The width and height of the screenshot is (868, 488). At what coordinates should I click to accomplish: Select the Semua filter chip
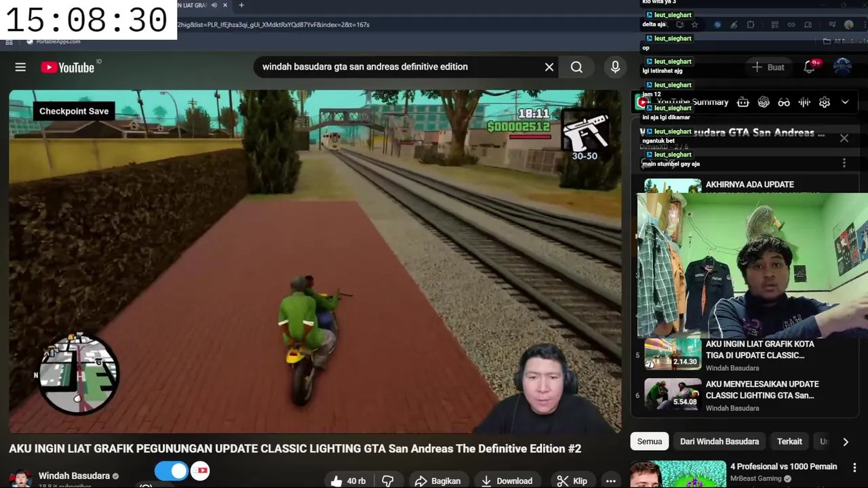click(x=649, y=441)
